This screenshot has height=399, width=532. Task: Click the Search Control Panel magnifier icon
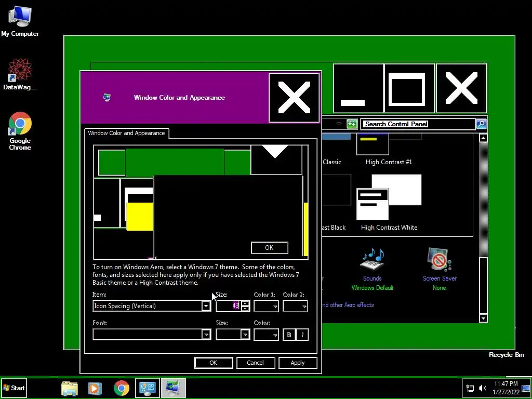481,124
